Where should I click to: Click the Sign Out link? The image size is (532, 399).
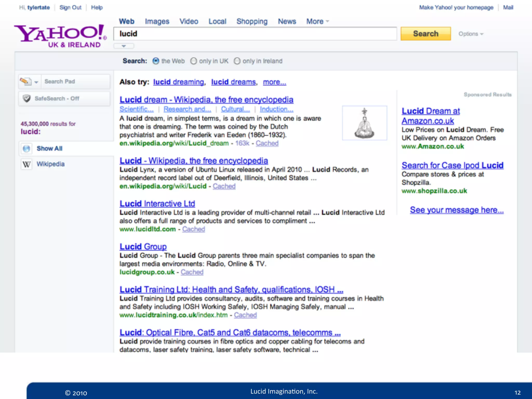click(x=70, y=8)
